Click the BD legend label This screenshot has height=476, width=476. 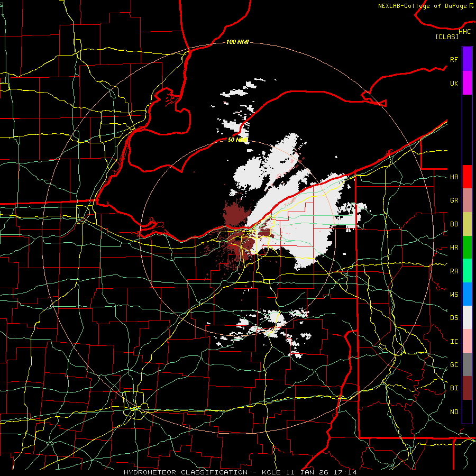pyautogui.click(x=454, y=224)
